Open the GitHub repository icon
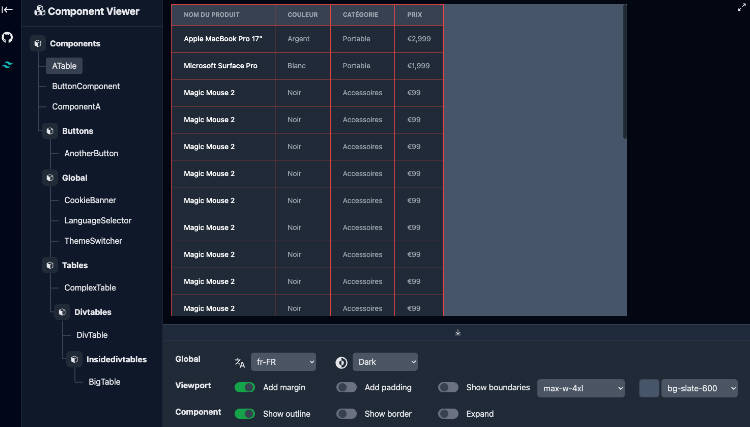 (x=7, y=36)
